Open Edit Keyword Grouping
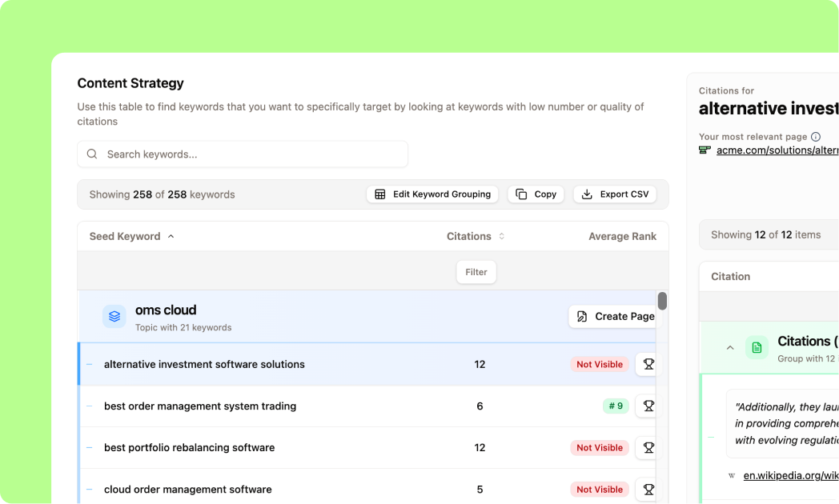Screen dimensions: 839x504 (432, 194)
